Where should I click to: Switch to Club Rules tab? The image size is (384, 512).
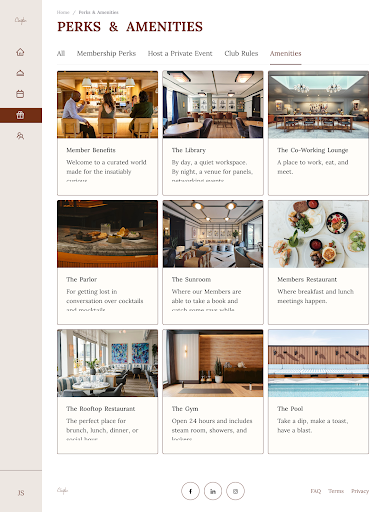(241, 53)
